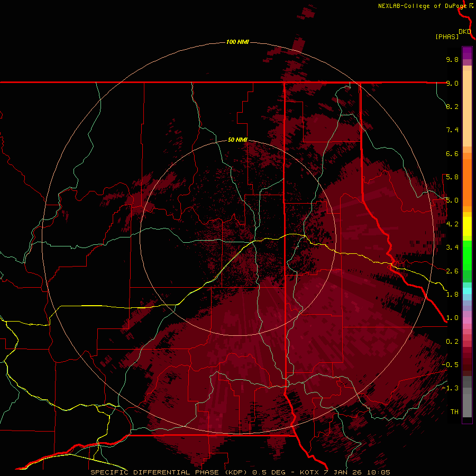Screen dimensions: 476x476
Task: Select the -0.5 scale value
Action: [450, 365]
